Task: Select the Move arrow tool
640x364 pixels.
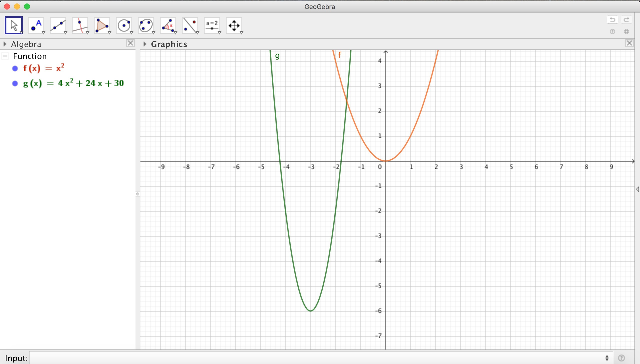Action: point(14,25)
